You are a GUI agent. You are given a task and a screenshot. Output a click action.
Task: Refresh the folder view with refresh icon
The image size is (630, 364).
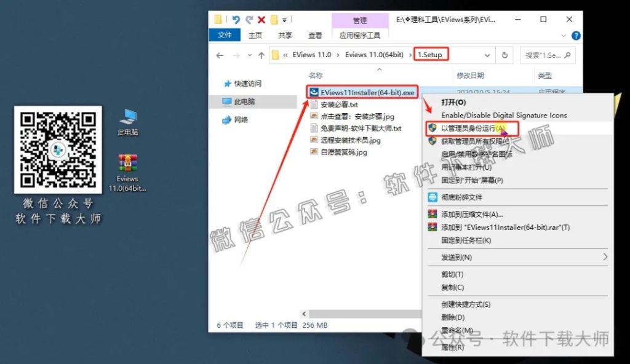(504, 55)
